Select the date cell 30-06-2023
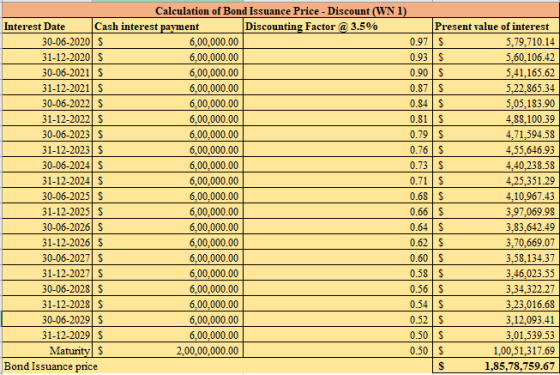 coord(47,134)
